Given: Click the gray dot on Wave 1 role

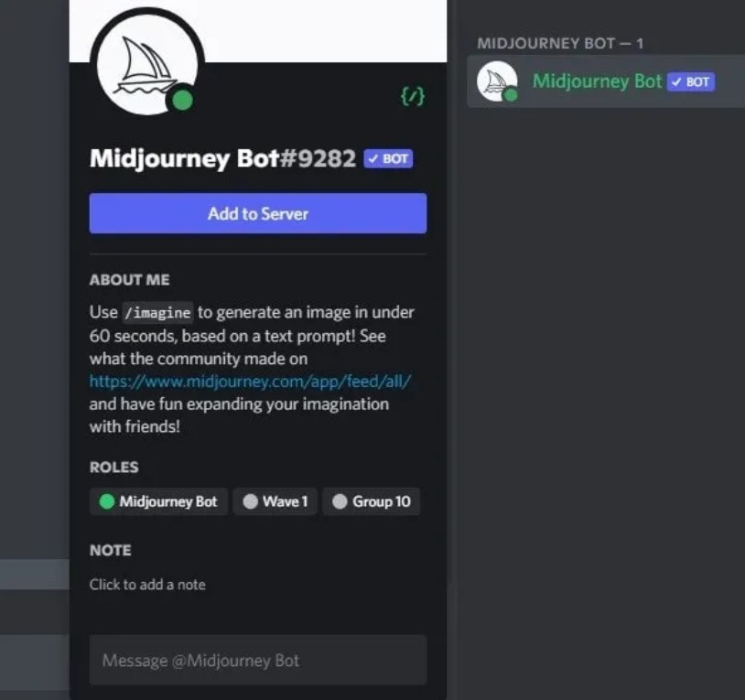Looking at the screenshot, I should [250, 501].
